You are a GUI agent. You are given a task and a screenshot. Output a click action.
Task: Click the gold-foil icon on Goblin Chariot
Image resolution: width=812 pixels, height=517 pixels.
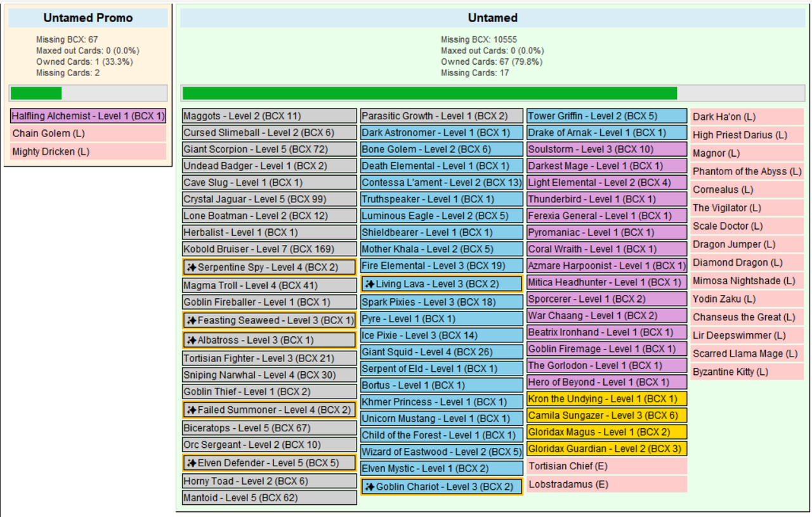point(370,487)
